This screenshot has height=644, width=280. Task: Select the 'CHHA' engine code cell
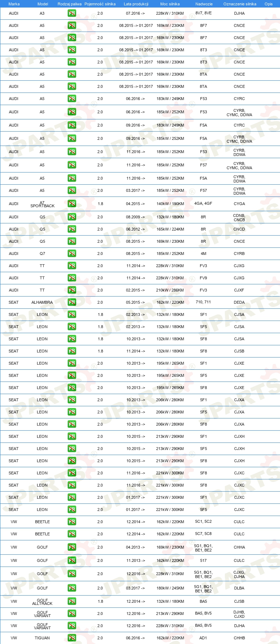239,547
